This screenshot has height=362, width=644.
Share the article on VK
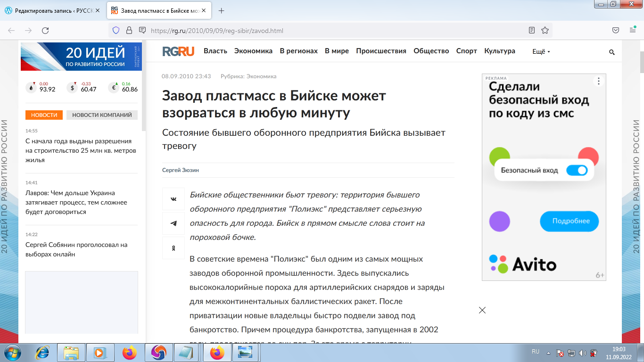(173, 198)
